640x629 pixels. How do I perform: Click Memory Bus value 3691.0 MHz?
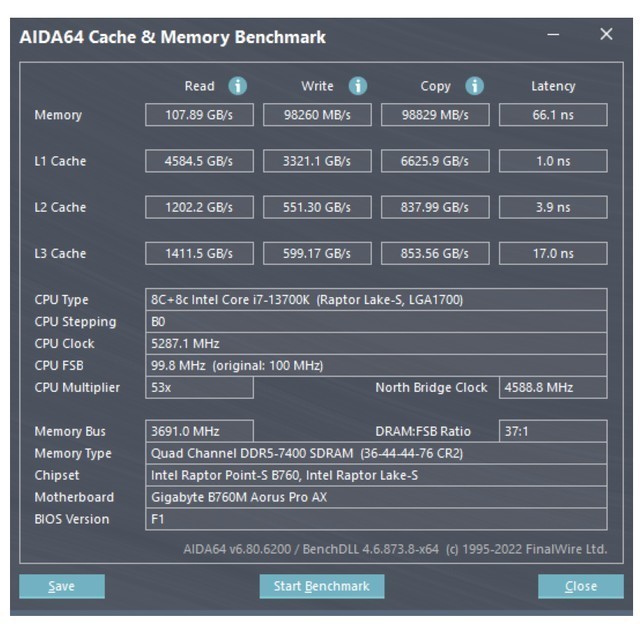(x=199, y=431)
